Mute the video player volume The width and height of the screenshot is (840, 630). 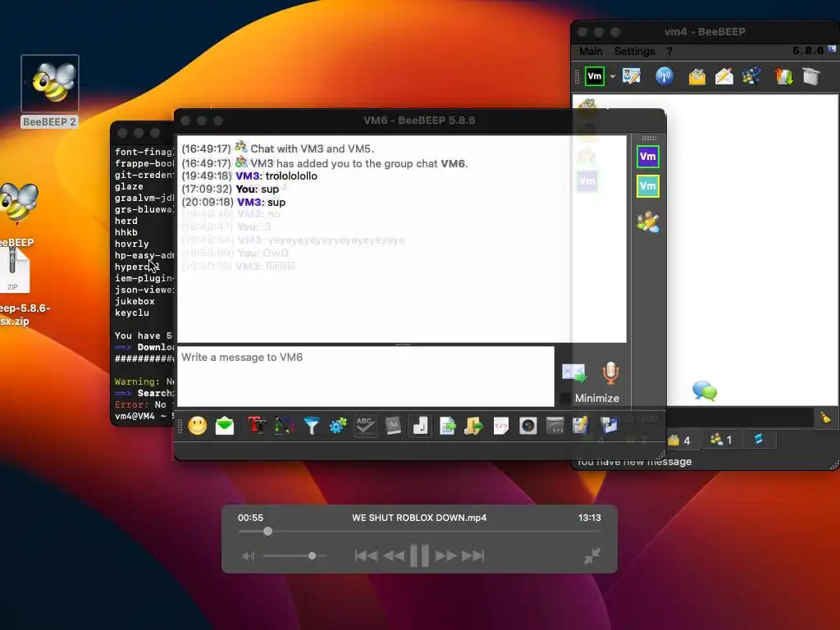point(248,556)
